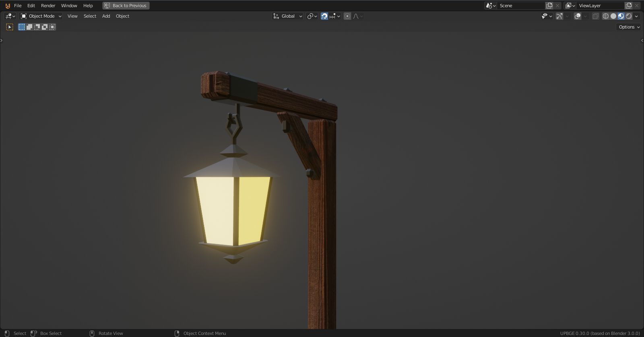Viewport: 644px width, 337px height.
Task: Click the Blender/UPBGE logo menu icon
Action: click(x=7, y=6)
